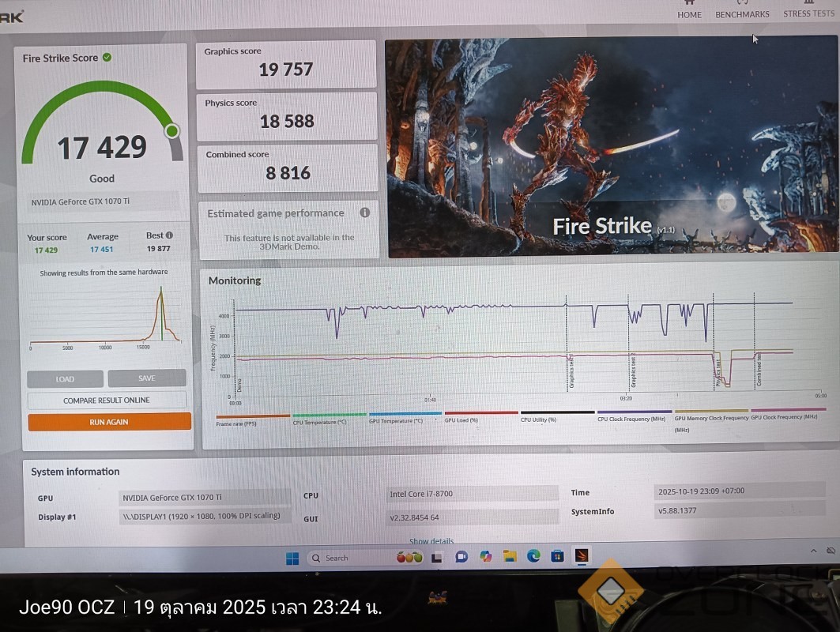Open Microsoft Edge from the taskbar
Viewport: 840px width, 632px height.
(533, 556)
